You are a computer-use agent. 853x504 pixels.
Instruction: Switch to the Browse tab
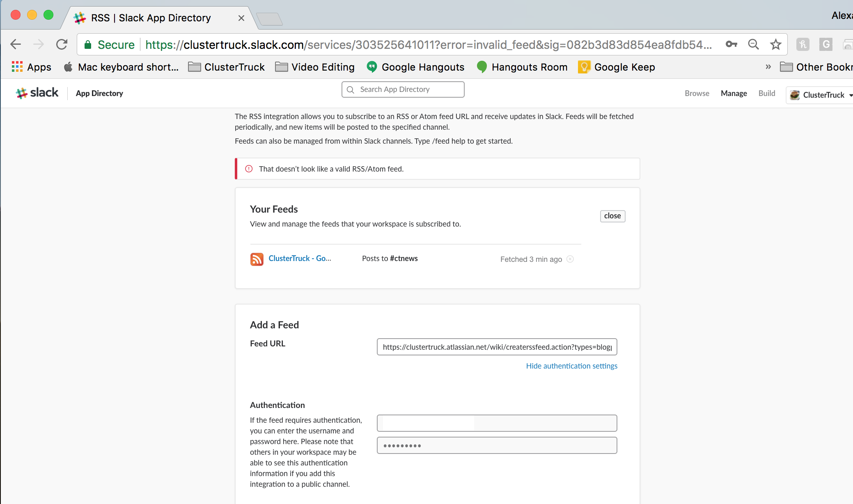[x=697, y=94]
